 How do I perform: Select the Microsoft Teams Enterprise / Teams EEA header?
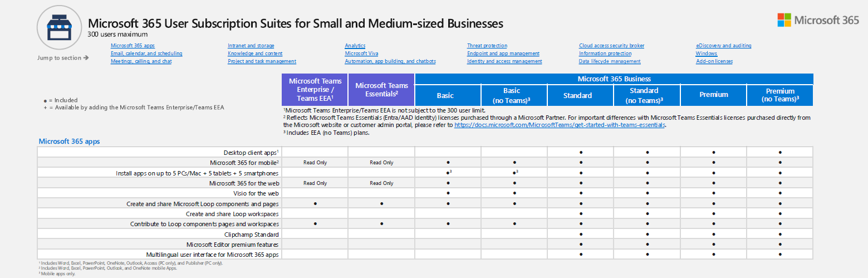point(315,89)
